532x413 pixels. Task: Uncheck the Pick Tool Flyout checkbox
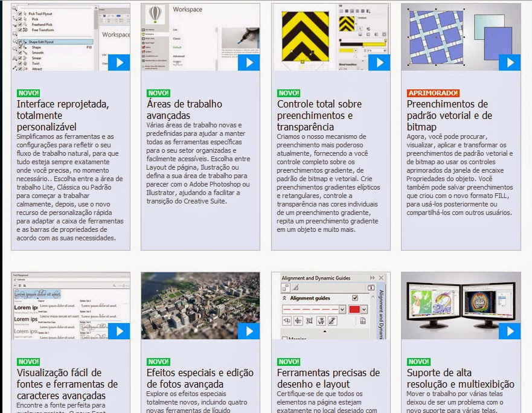19,14
